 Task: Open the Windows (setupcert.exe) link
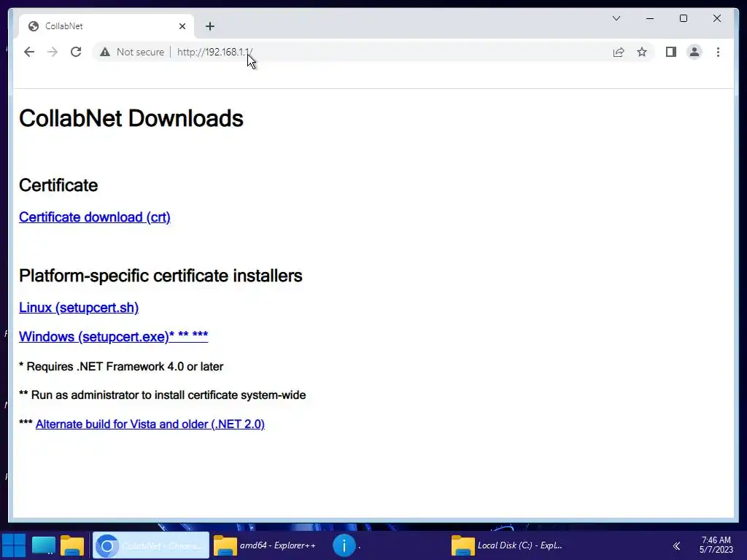click(x=113, y=336)
